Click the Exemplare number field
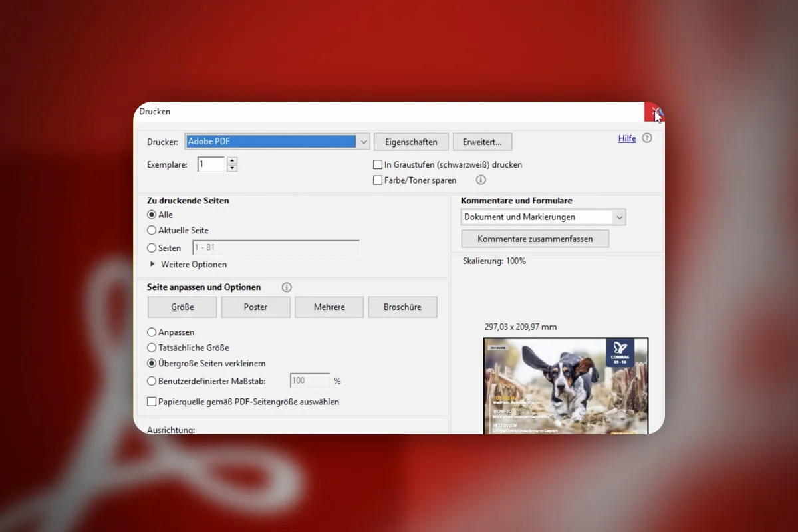This screenshot has width=798, height=532. 211,164
